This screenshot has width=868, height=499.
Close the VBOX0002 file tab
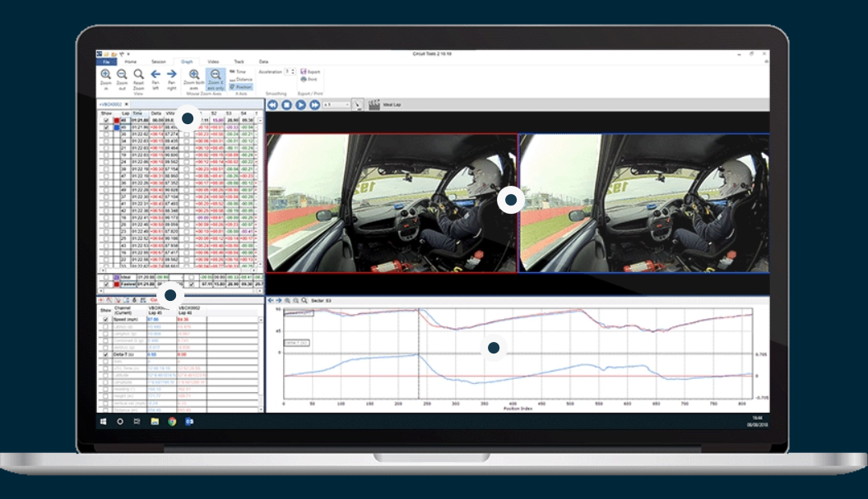[127, 104]
